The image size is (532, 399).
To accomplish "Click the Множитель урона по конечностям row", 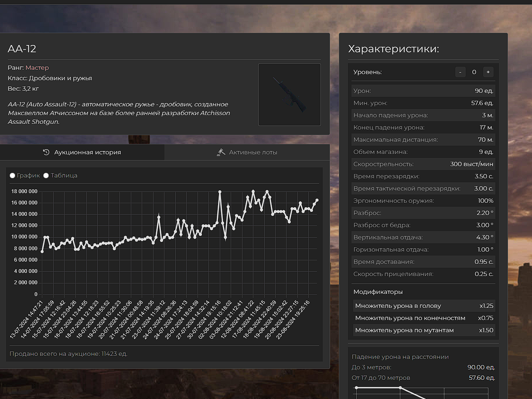I will [424, 318].
